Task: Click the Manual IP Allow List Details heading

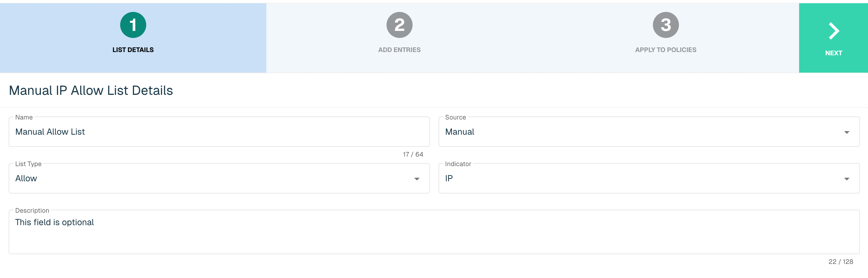Action: pyautogui.click(x=91, y=90)
